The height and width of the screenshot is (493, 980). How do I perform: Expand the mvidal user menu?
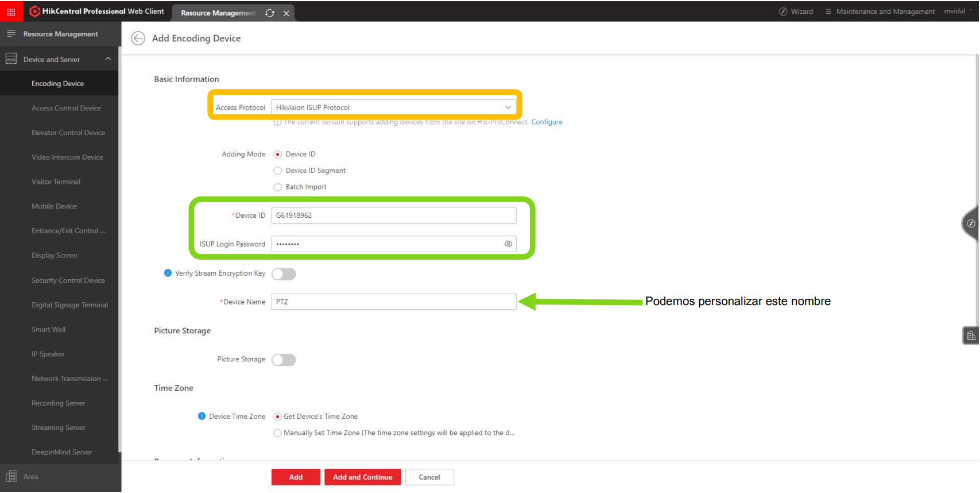pyautogui.click(x=958, y=11)
